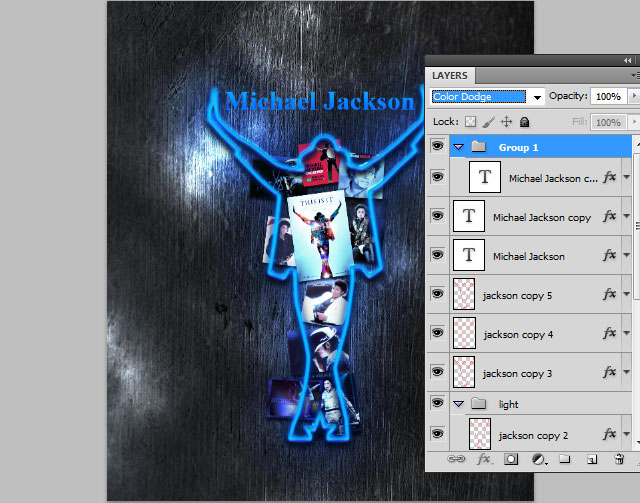Click THIS IS IT poster on canvas
Viewport: 640px width, 503px height.
(x=319, y=236)
